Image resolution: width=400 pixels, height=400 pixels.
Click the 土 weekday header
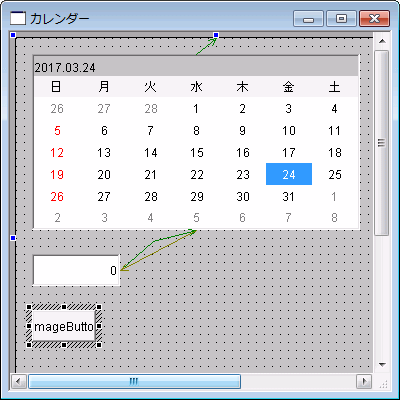334,87
